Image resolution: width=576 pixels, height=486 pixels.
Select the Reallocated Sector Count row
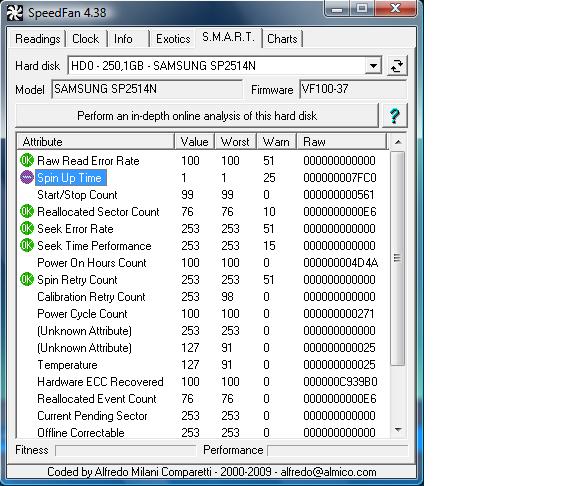click(x=203, y=212)
